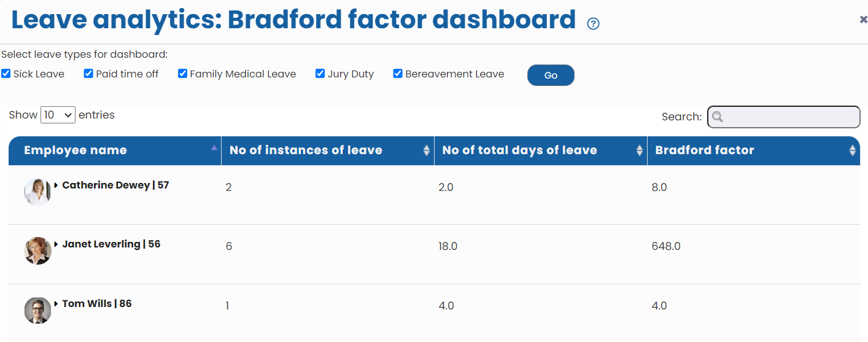
Task: Sort by Bradford factor column arrows
Action: click(x=852, y=150)
